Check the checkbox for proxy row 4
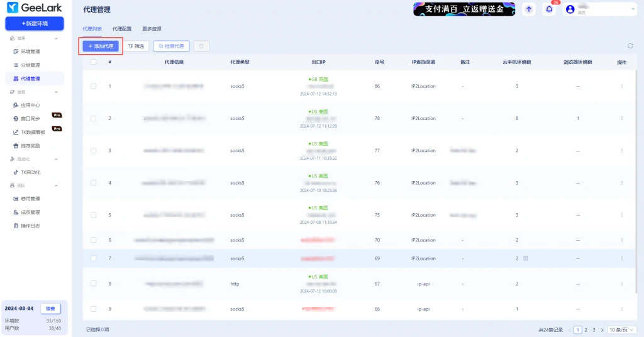This screenshot has height=337, width=644. click(x=94, y=183)
